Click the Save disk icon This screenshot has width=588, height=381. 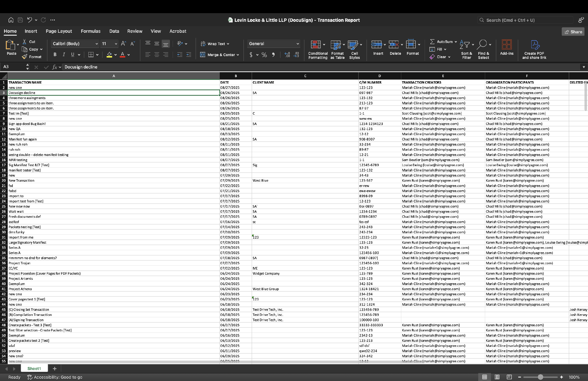[20, 20]
